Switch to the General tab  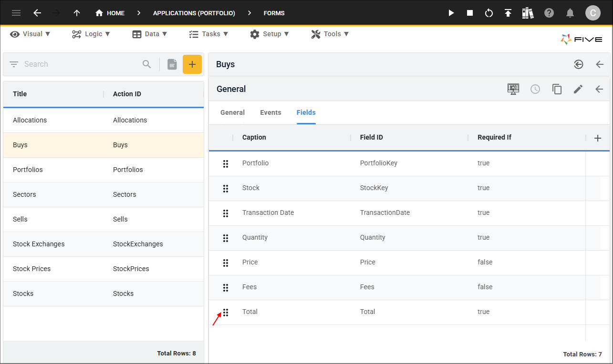(232, 112)
